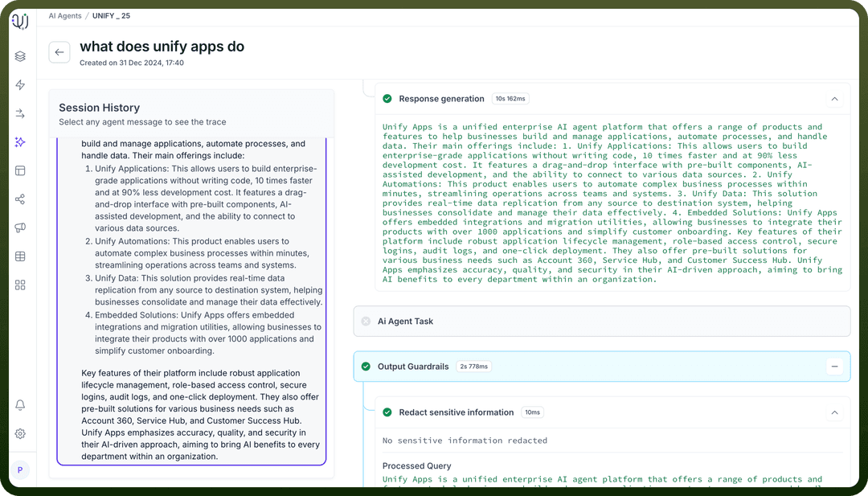Click list item '3. Unify Data' in message
868x496 pixels.
tap(203, 290)
